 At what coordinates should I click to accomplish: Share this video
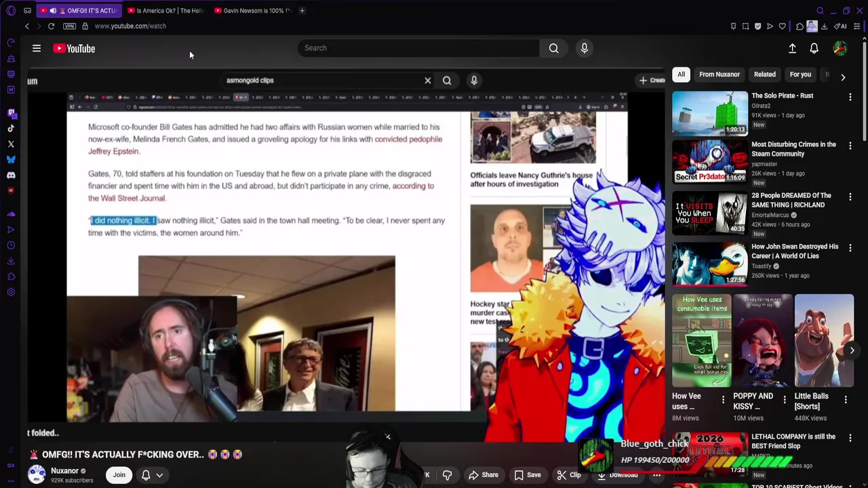tap(484, 475)
